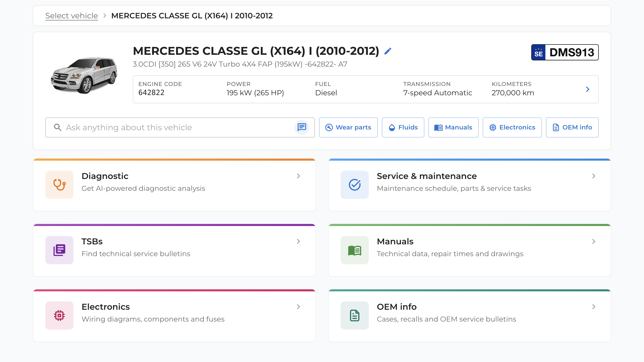Screen dimensions: 644x362
Task: Click the 3.0CDI engine variant subtitle
Action: click(240, 64)
